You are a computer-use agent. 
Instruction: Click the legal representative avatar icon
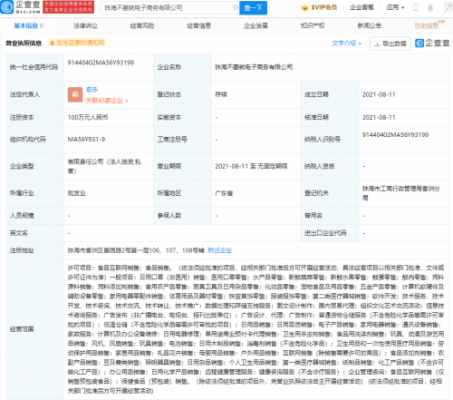(75, 95)
